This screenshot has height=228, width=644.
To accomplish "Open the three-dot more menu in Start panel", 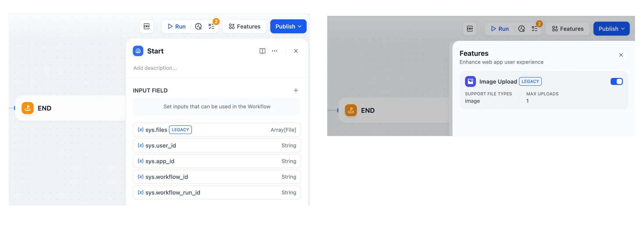I will pos(274,51).
